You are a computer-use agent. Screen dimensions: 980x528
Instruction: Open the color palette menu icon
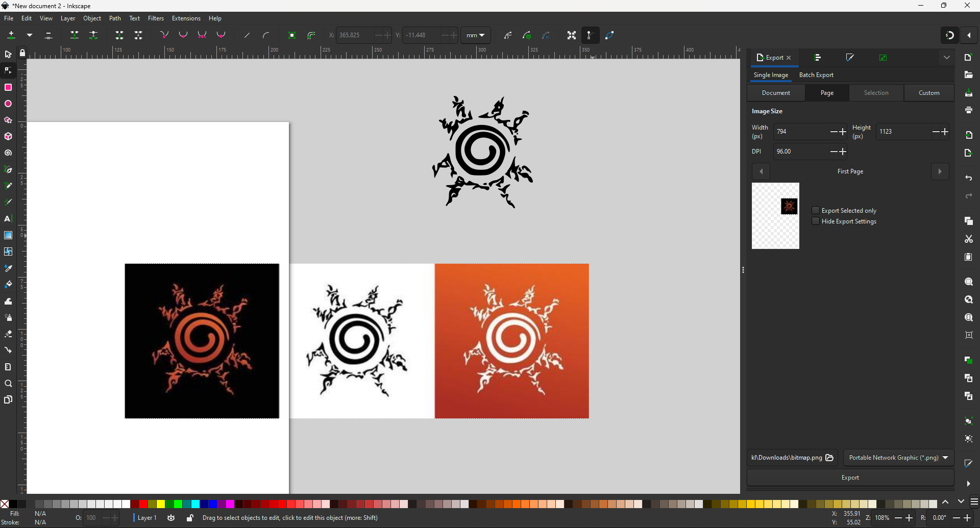pos(974,502)
